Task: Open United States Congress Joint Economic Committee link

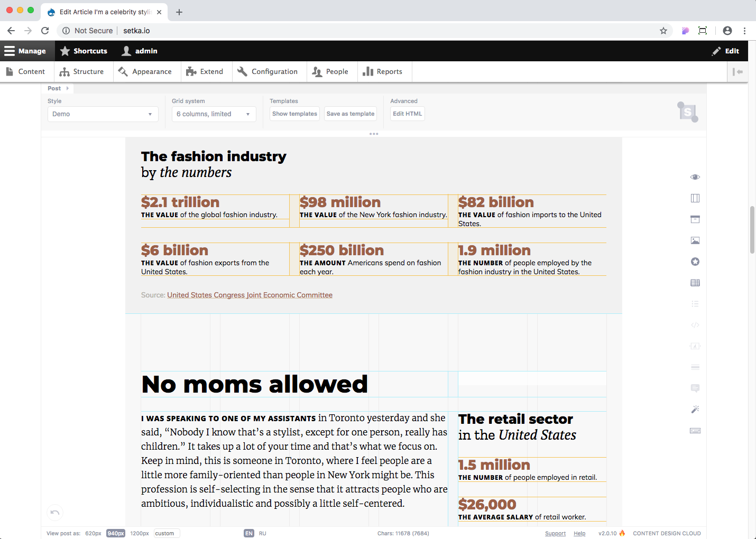Action: coord(250,295)
